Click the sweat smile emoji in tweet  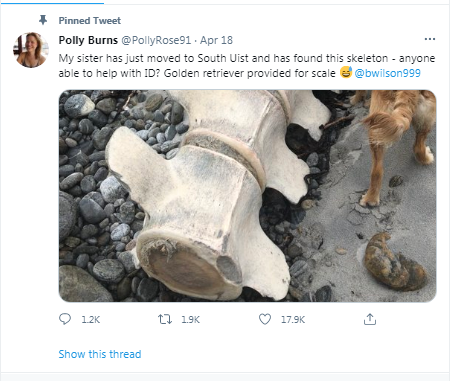tap(346, 72)
